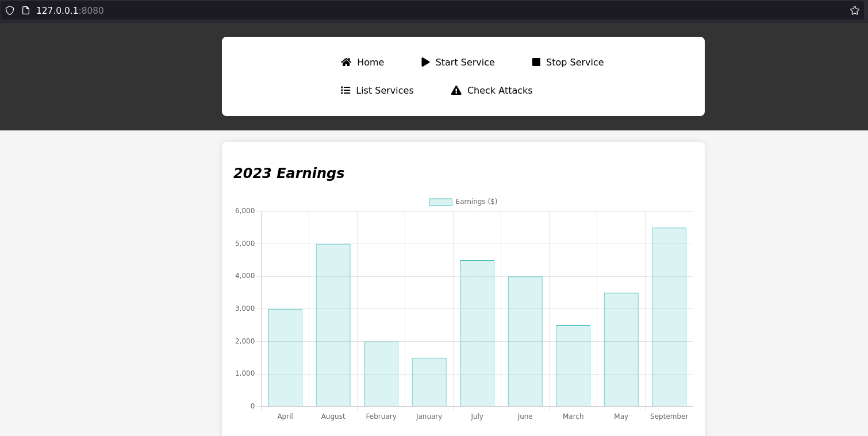Screen dimensions: 868x436
Task: Open the Start Service menu link
Action: tap(464, 62)
